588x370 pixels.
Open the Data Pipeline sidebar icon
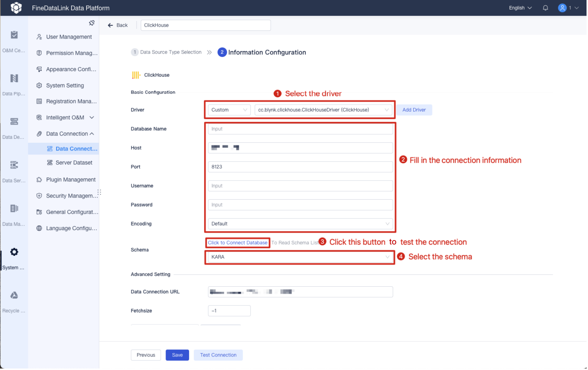tap(14, 79)
